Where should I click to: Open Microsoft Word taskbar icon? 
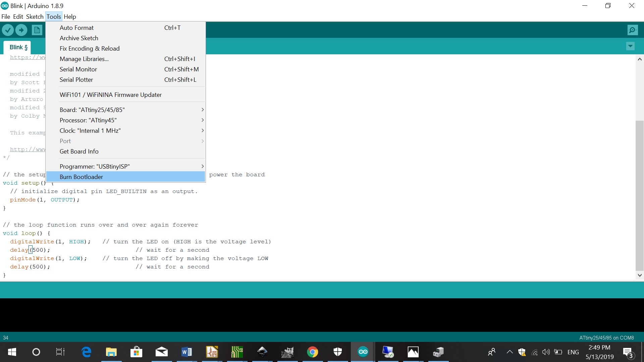pos(186,352)
